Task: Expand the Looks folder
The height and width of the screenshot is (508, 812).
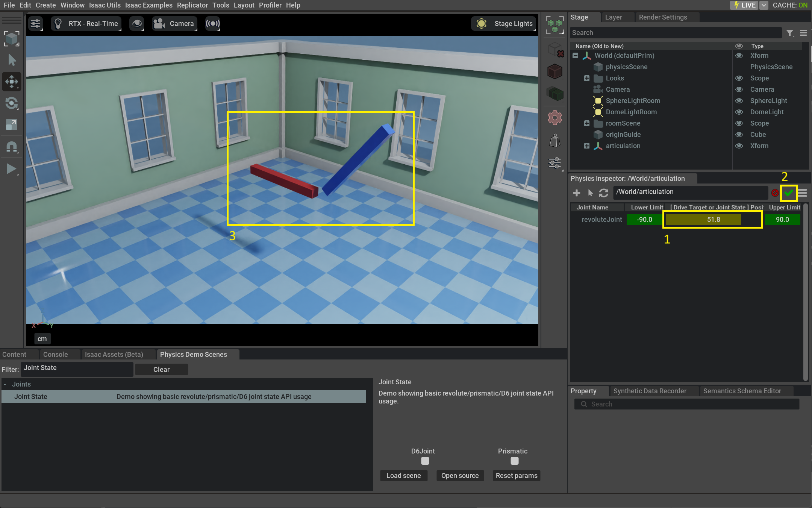Action: coord(586,78)
